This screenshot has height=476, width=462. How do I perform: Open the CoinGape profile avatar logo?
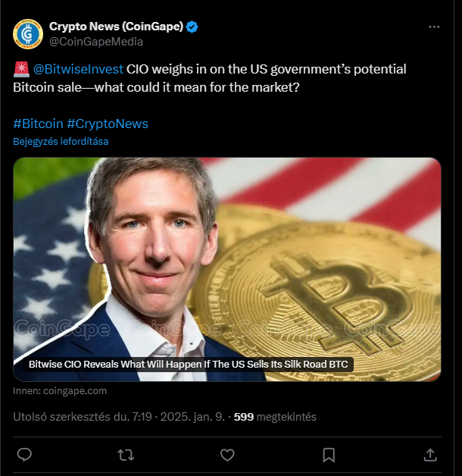coord(27,33)
